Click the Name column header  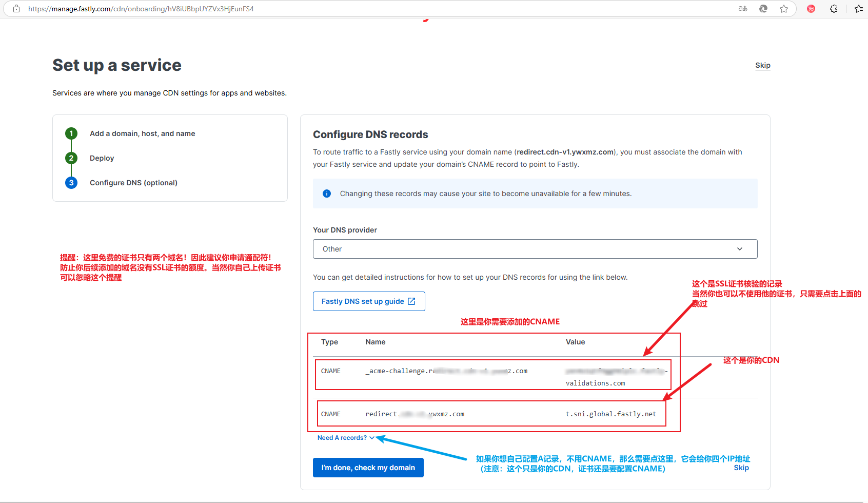(x=376, y=342)
